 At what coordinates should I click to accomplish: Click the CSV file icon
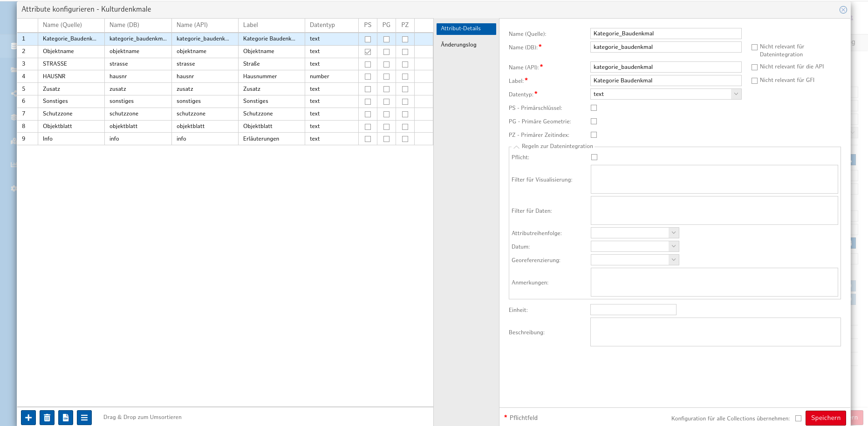pos(66,418)
